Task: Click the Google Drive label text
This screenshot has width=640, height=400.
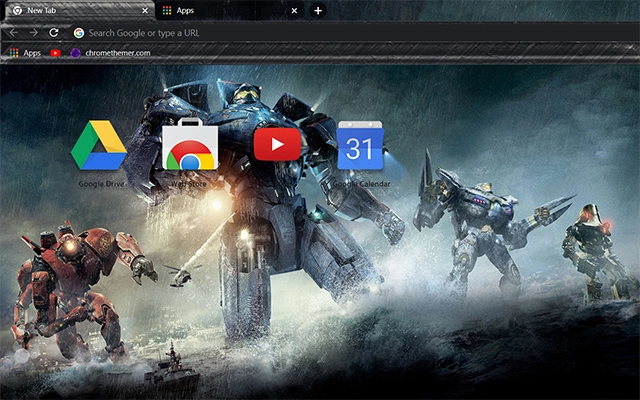Action: point(101,184)
